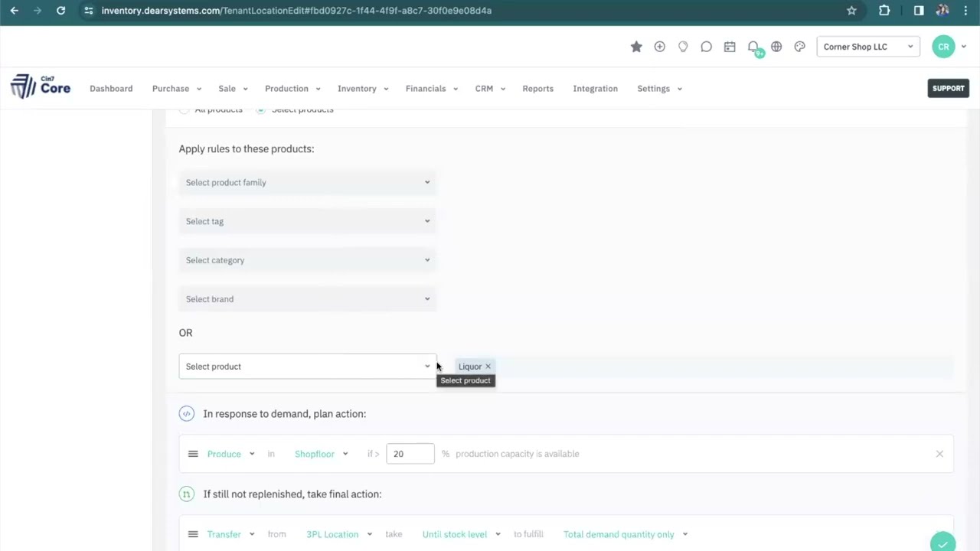Click the plan action circular icon
980x551 pixels.
pyautogui.click(x=186, y=414)
